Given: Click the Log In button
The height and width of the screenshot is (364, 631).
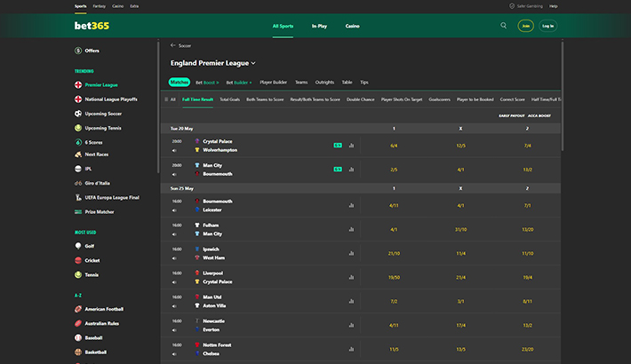Looking at the screenshot, I should [547, 26].
